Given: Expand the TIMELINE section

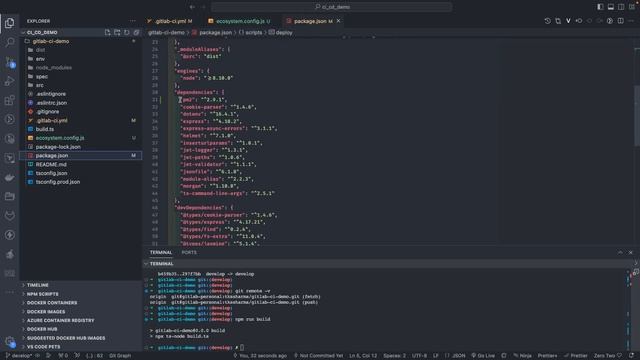Looking at the screenshot, I should pyautogui.click(x=81, y=285).
